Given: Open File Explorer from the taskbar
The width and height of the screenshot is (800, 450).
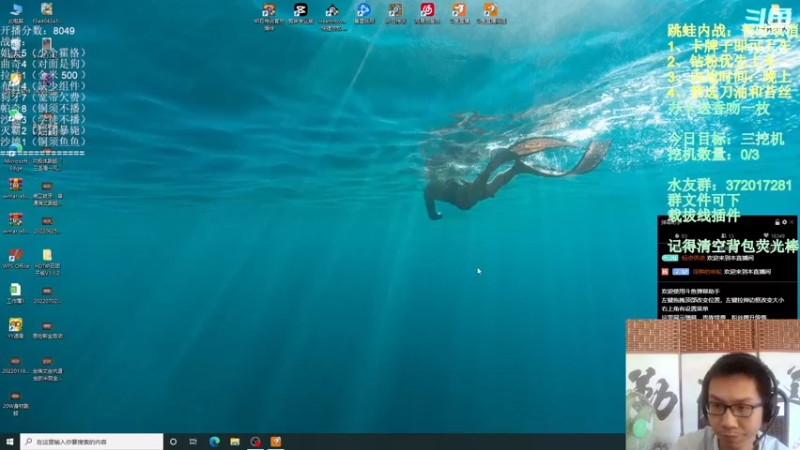Looking at the screenshot, I should (x=235, y=441).
